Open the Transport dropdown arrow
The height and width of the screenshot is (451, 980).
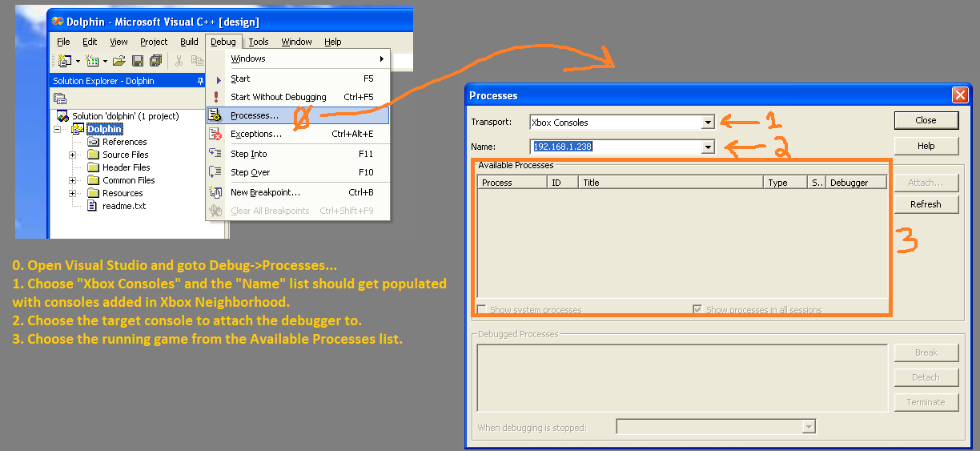pyautogui.click(x=708, y=123)
